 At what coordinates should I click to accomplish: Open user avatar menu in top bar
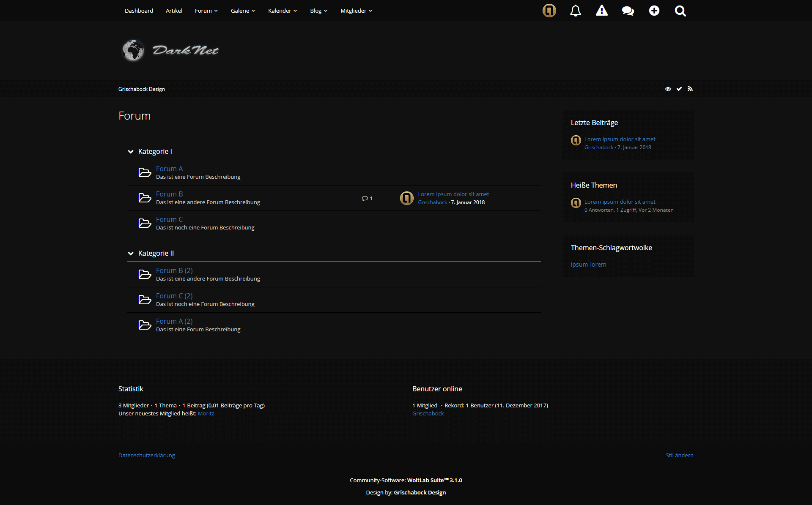coord(549,11)
